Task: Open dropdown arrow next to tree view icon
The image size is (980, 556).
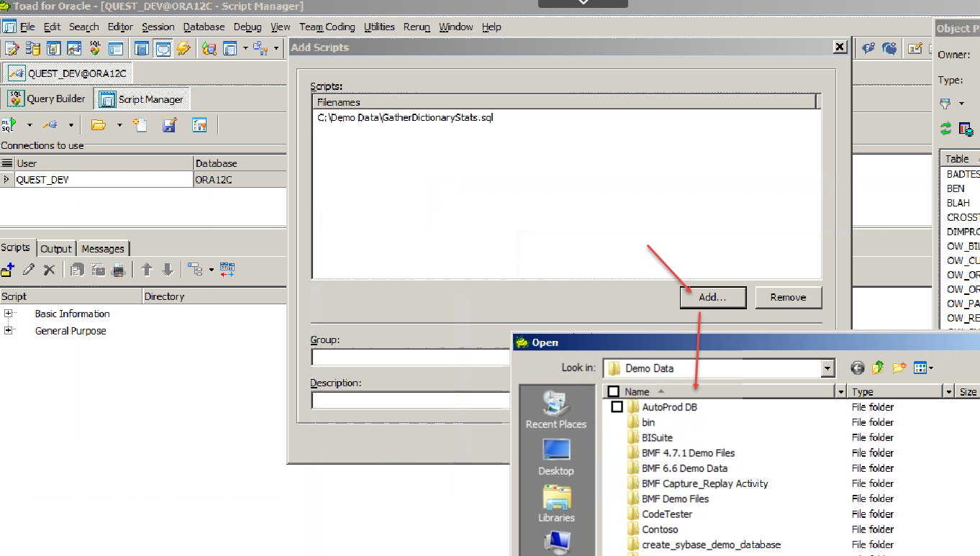Action: coord(211,270)
